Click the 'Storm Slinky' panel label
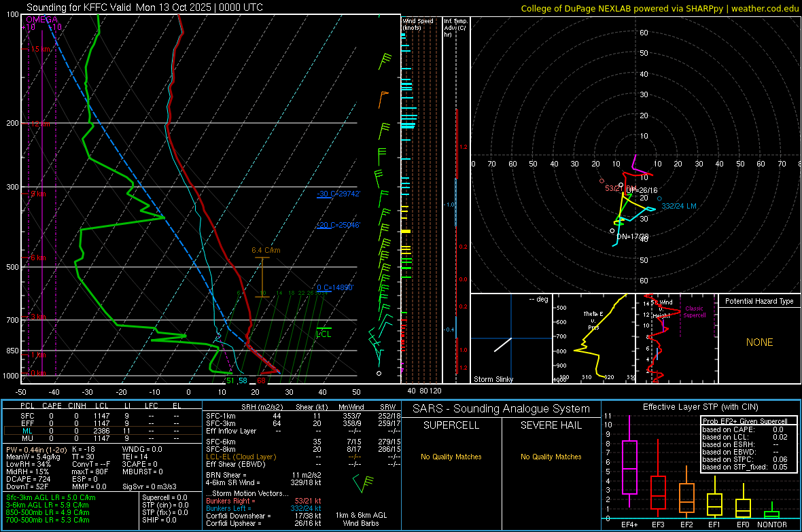 [493, 379]
